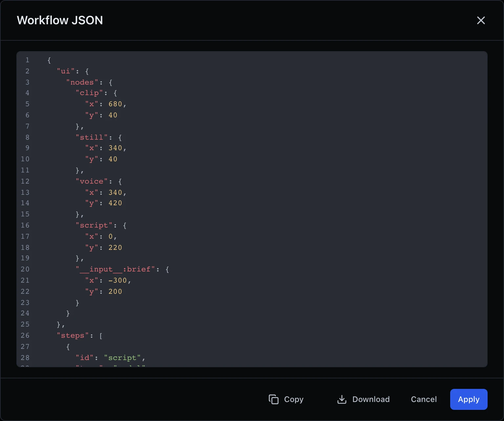Click the Copy icon
The height and width of the screenshot is (421, 504).
coord(274,399)
